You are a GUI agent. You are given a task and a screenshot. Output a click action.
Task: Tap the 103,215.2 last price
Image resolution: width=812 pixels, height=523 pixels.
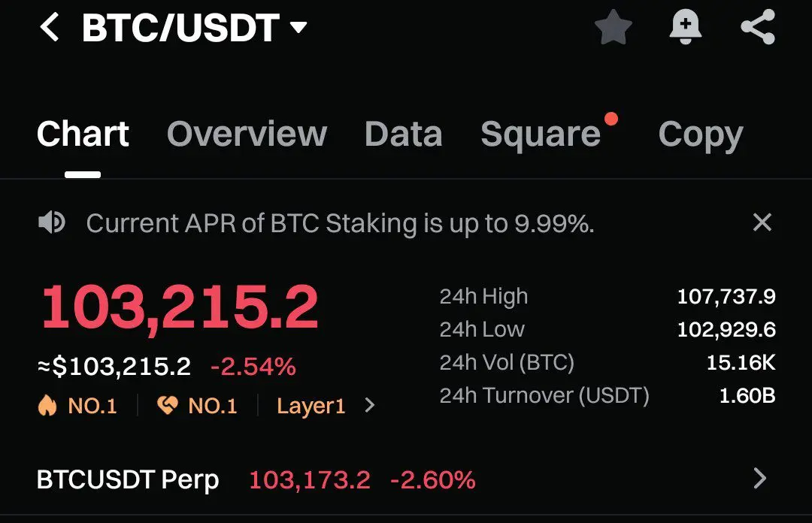180,307
